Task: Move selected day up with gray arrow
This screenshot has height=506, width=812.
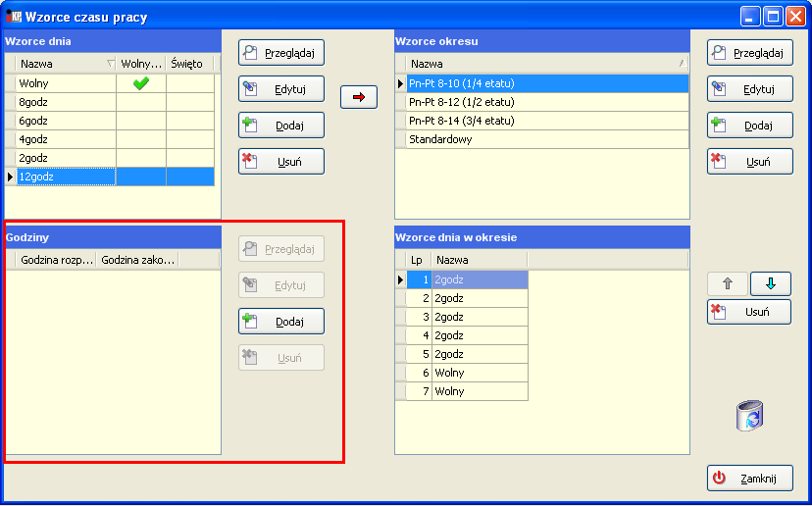Action: coord(728,283)
